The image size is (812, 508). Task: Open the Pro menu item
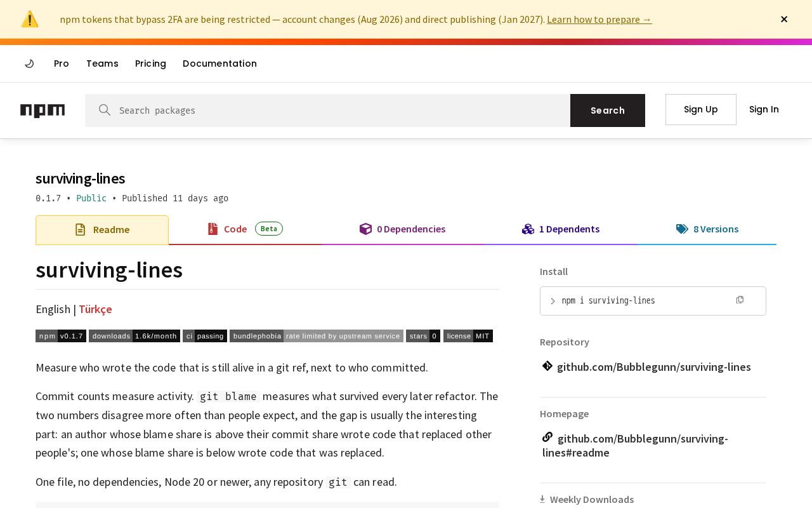click(x=62, y=63)
